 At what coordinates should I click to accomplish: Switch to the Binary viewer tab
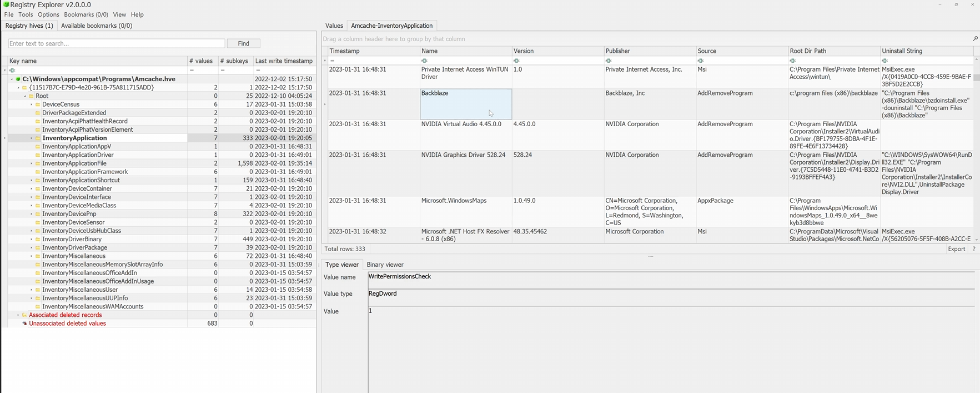[x=385, y=265]
